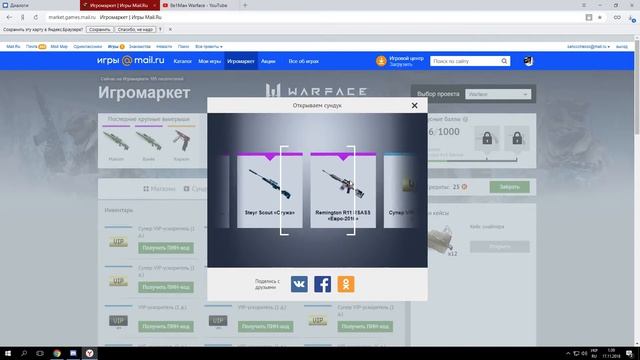This screenshot has height=360, width=640.
Task: Click the first Супер VIP «Получить ПИН-код» button
Action: point(166,248)
